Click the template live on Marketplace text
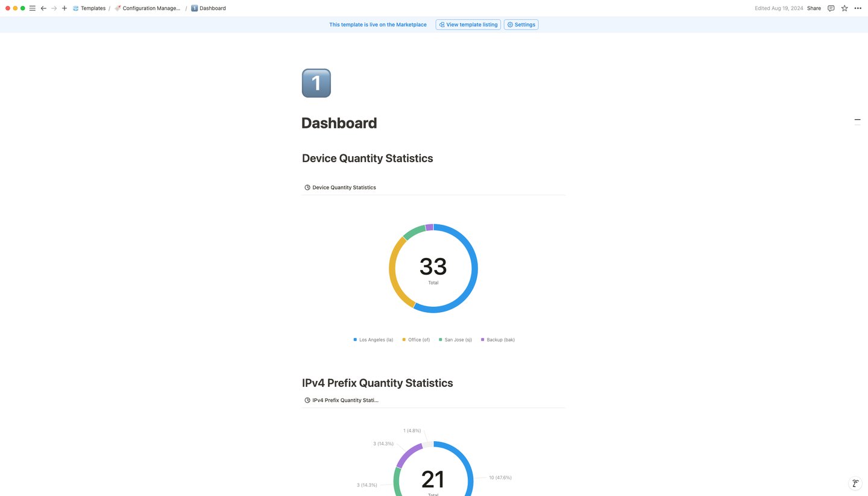The height and width of the screenshot is (496, 868). point(378,25)
